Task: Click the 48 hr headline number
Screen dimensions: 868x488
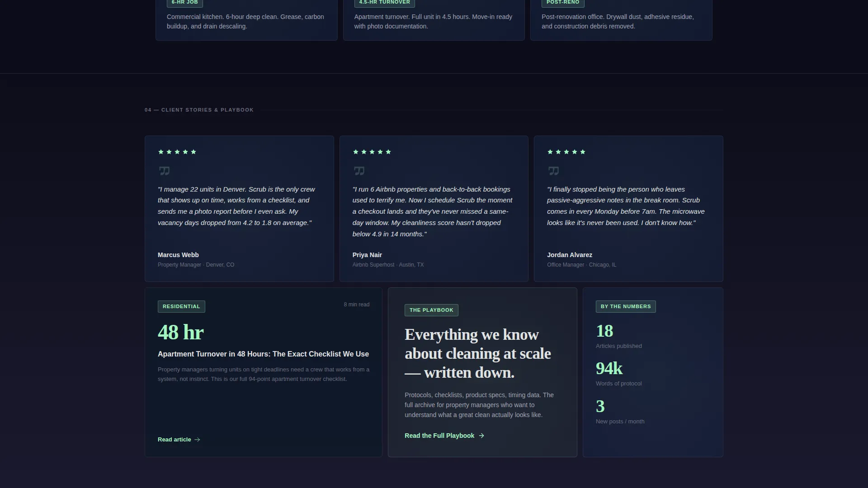Action: click(181, 333)
